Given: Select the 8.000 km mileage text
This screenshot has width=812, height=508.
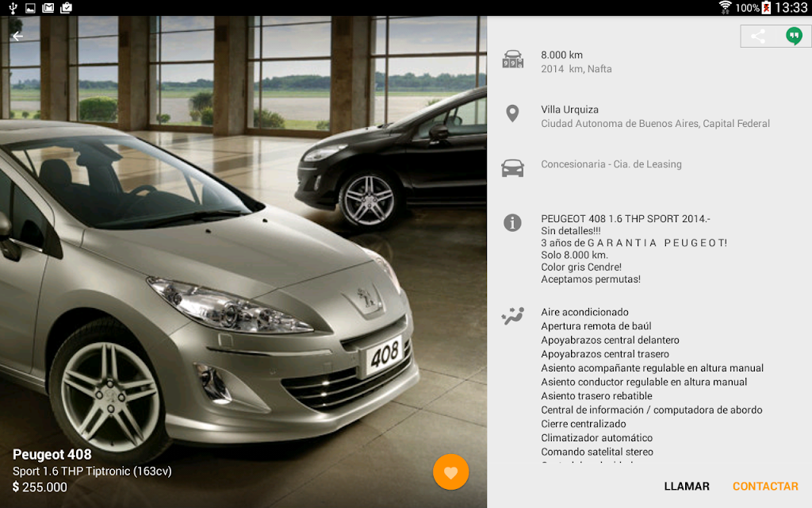Looking at the screenshot, I should [562, 55].
